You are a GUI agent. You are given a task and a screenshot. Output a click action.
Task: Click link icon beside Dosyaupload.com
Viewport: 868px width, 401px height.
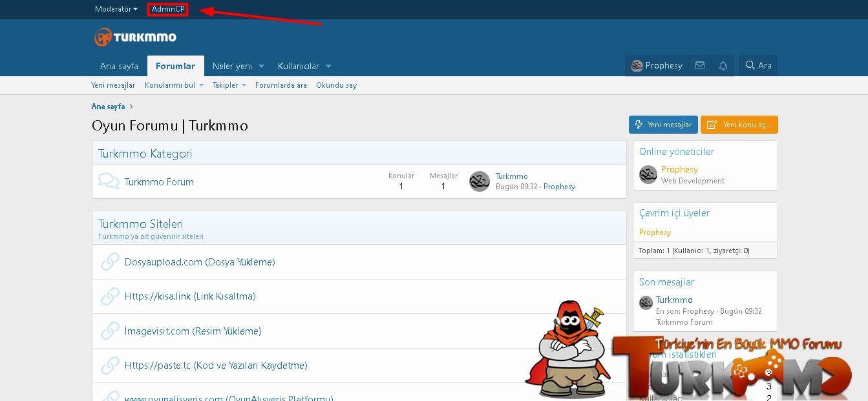(109, 262)
